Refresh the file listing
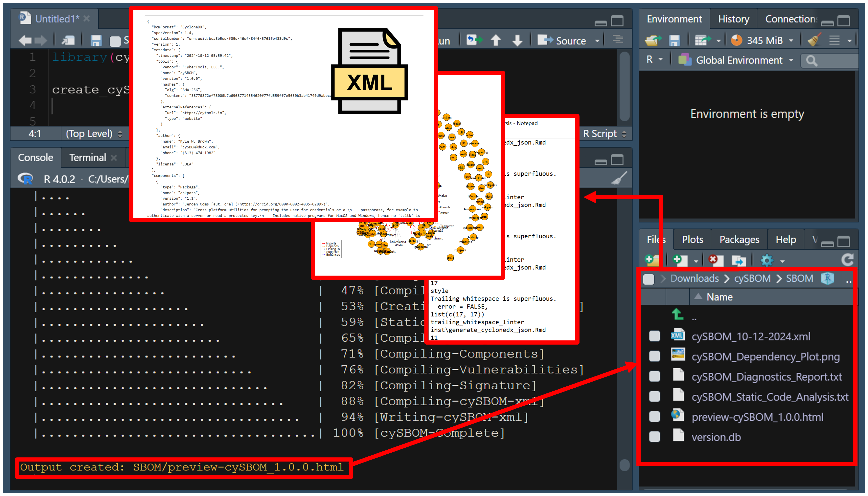This screenshot has height=496, width=868. pos(848,260)
